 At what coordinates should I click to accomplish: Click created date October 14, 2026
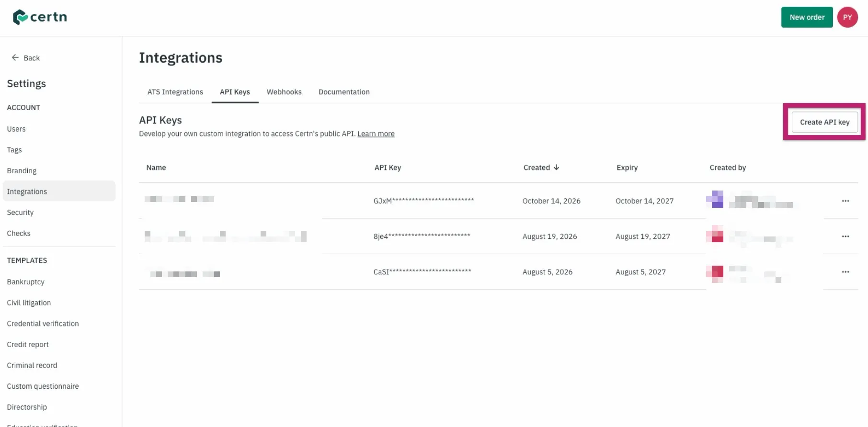[x=551, y=201]
